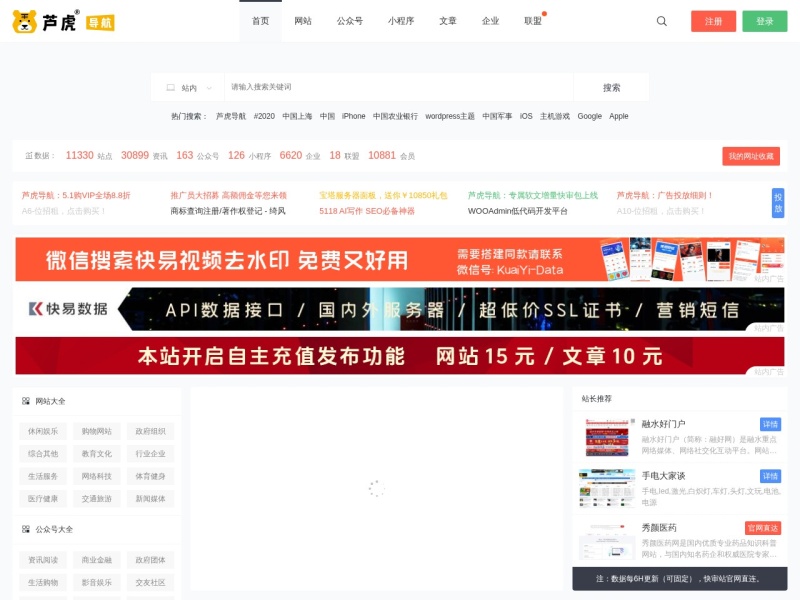800x600 pixels.
Task: Select hot search 中国上海
Action: point(297,116)
